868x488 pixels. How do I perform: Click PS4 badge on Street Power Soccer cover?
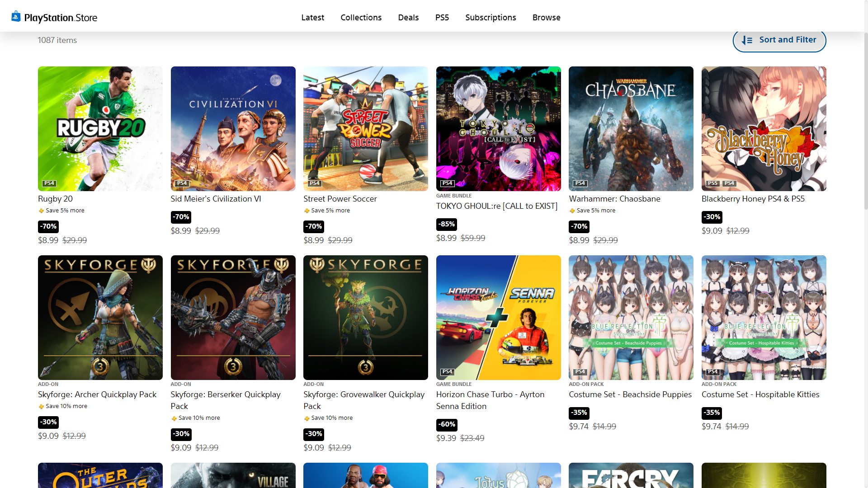314,183
